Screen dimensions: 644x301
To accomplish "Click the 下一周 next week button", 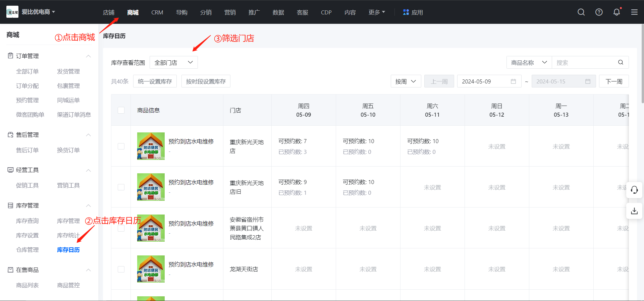I will coord(614,81).
